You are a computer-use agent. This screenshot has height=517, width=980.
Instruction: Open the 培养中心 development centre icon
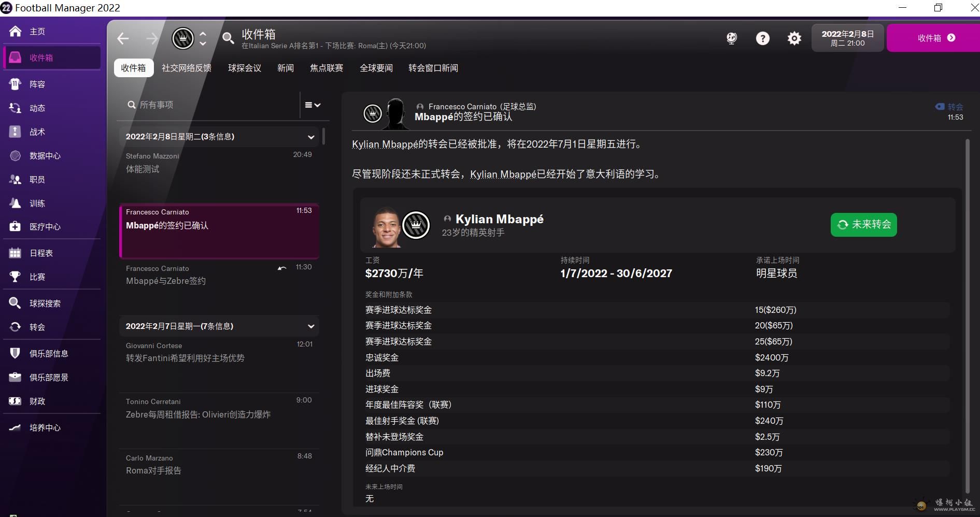pos(16,427)
